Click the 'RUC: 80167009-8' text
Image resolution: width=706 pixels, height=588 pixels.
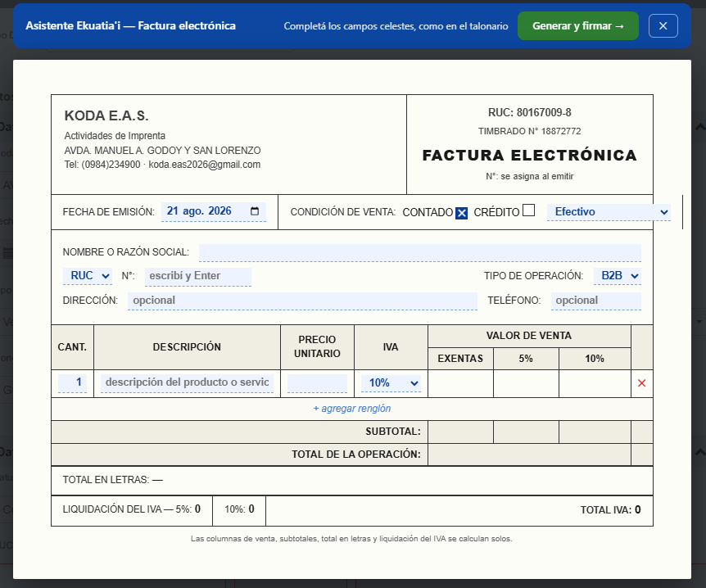tap(529, 112)
